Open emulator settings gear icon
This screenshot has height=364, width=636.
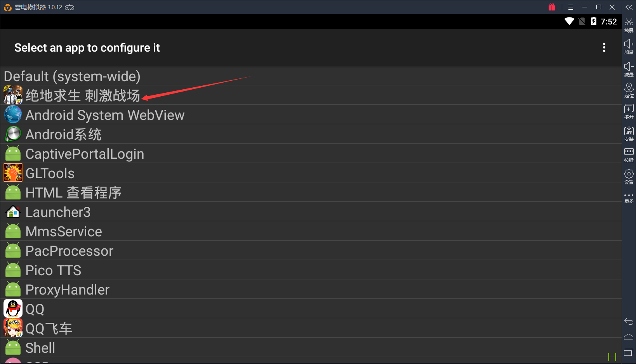pos(629,176)
